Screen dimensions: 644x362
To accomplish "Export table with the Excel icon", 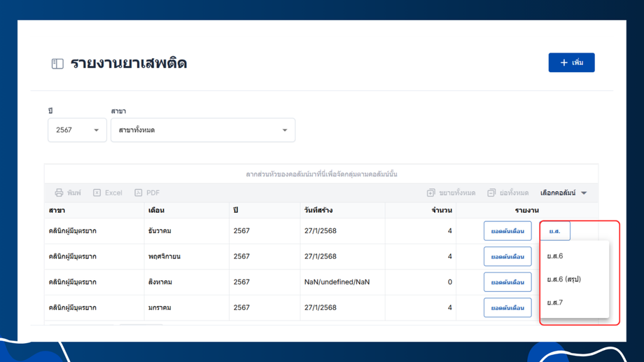I will (x=97, y=193).
